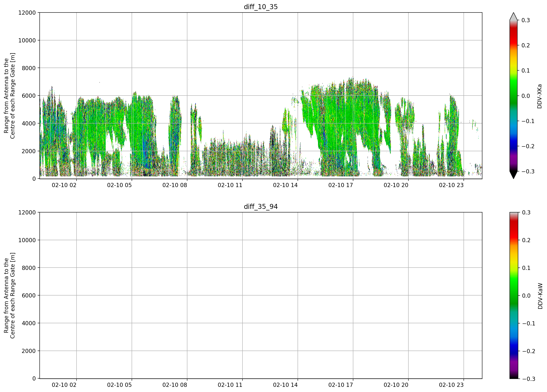Click the 02-10 02 x-tick label on diff_35_94
This screenshot has width=547, height=392.
point(64,385)
